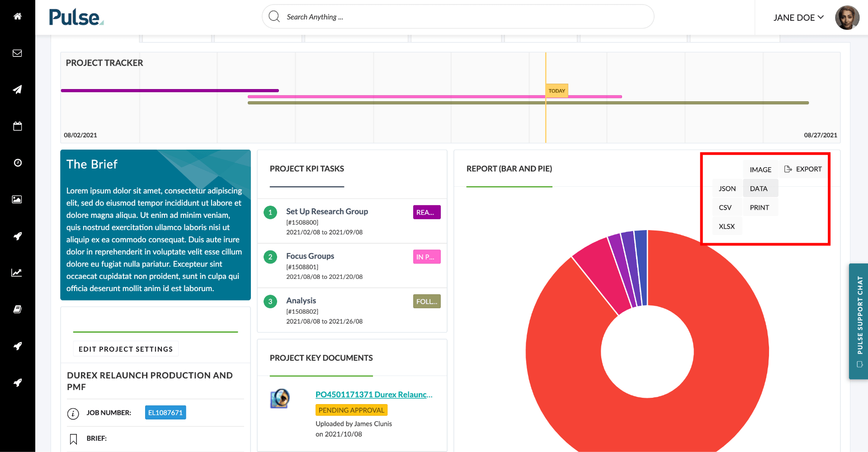Viewport: 868px width, 452px height.
Task: Click the Analysis task title
Action: (x=301, y=301)
